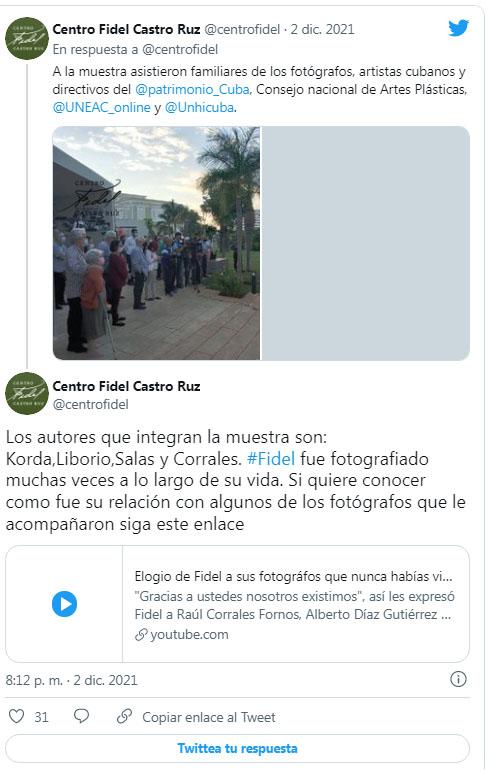Open the tweet info circle icon

458,679
